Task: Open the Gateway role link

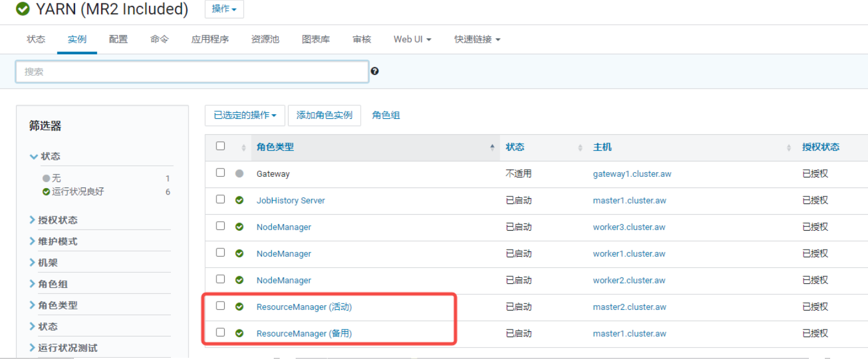Action: [x=273, y=174]
